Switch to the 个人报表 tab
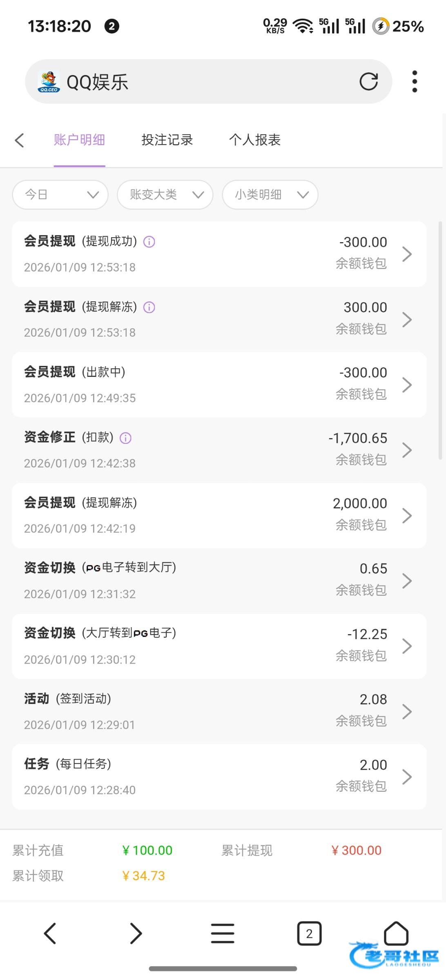This screenshot has width=446, height=980. [254, 140]
